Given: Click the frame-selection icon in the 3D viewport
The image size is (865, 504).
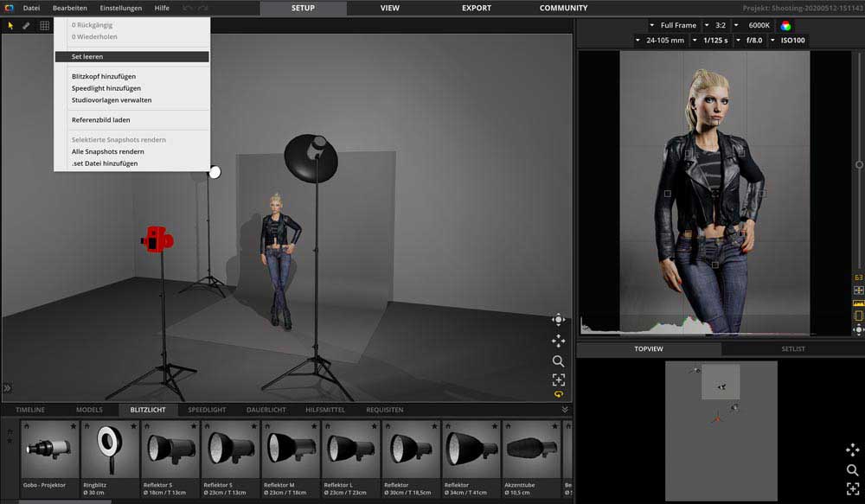Looking at the screenshot, I should pyautogui.click(x=558, y=380).
